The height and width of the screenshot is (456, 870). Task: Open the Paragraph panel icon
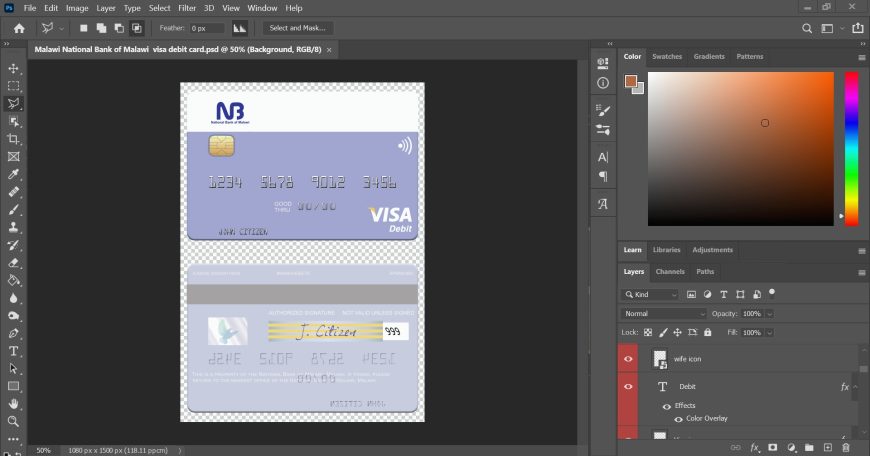[x=603, y=176]
